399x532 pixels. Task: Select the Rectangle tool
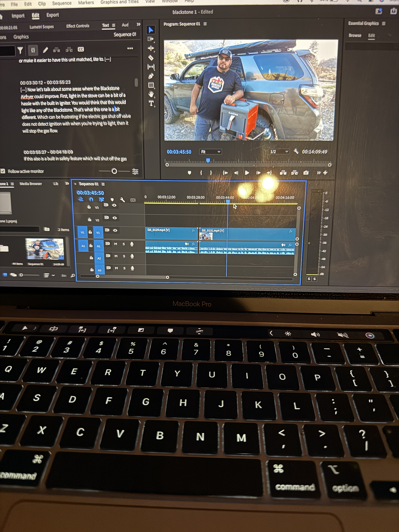tap(151, 85)
